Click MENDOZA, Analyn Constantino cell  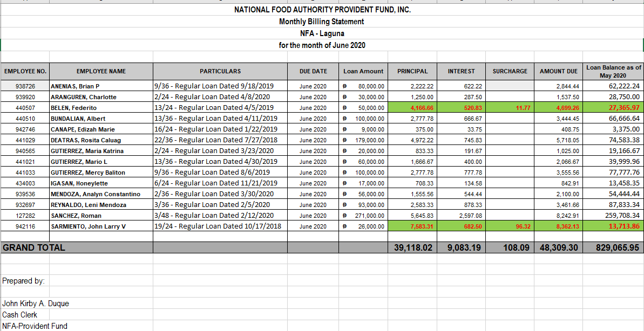click(x=101, y=194)
